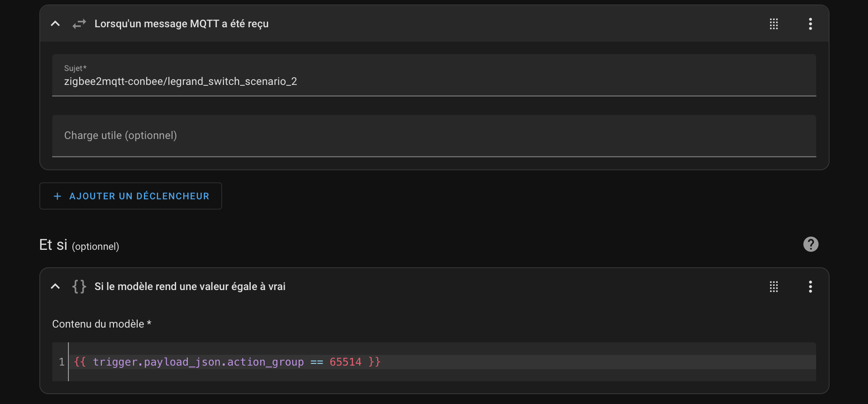Click the plus icon beside Ajouter un déclencheur
Viewport: 868px width, 404px height.
(57, 196)
